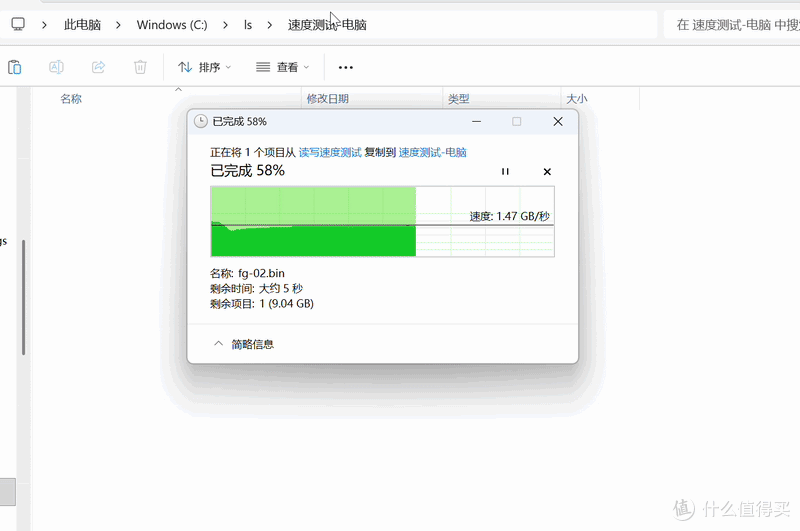This screenshot has width=800, height=531.
Task: Sort by 大小 column header
Action: [577, 99]
